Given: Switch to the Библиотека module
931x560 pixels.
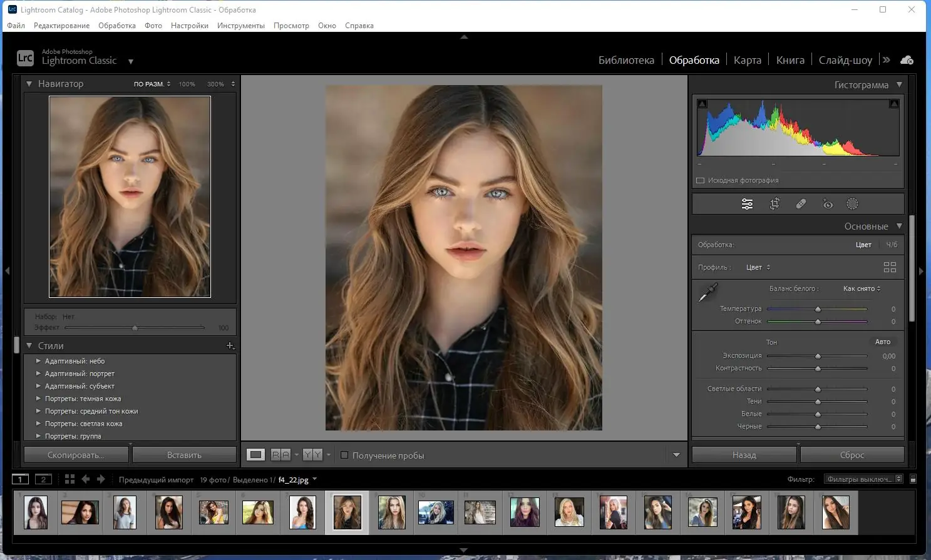Looking at the screenshot, I should point(626,59).
